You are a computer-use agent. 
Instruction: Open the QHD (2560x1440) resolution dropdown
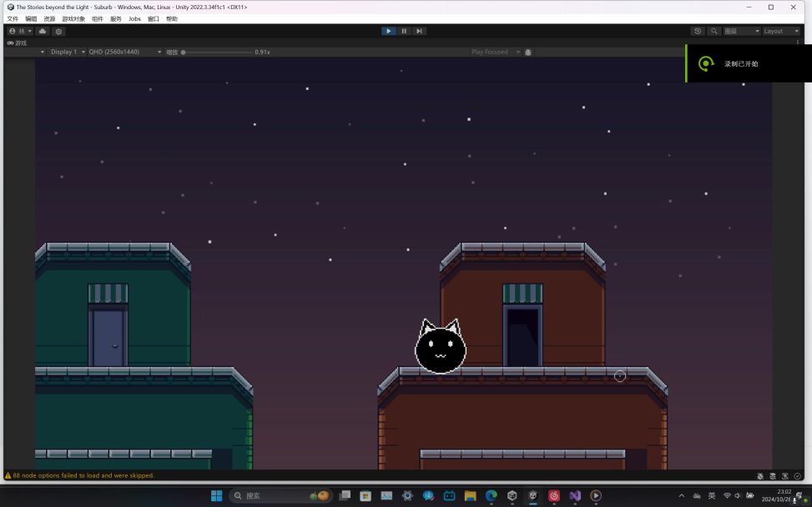[125, 52]
